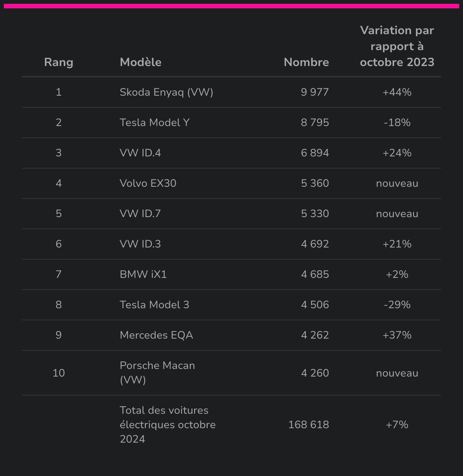Select the 9 977 number cell

click(x=315, y=92)
